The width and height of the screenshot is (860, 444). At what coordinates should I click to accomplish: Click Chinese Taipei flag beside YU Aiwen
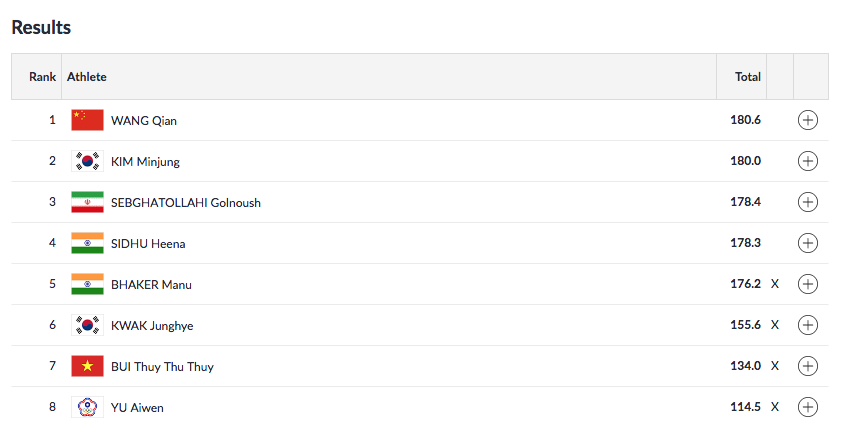coord(87,407)
